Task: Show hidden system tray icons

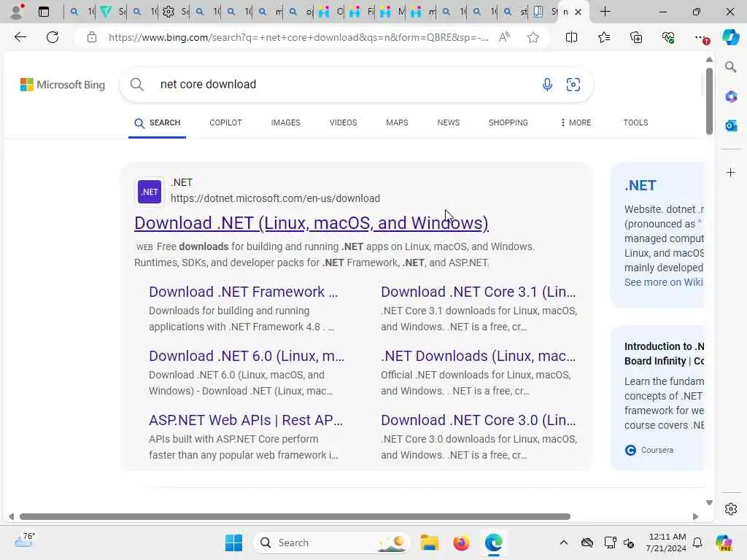Action: coord(564,542)
